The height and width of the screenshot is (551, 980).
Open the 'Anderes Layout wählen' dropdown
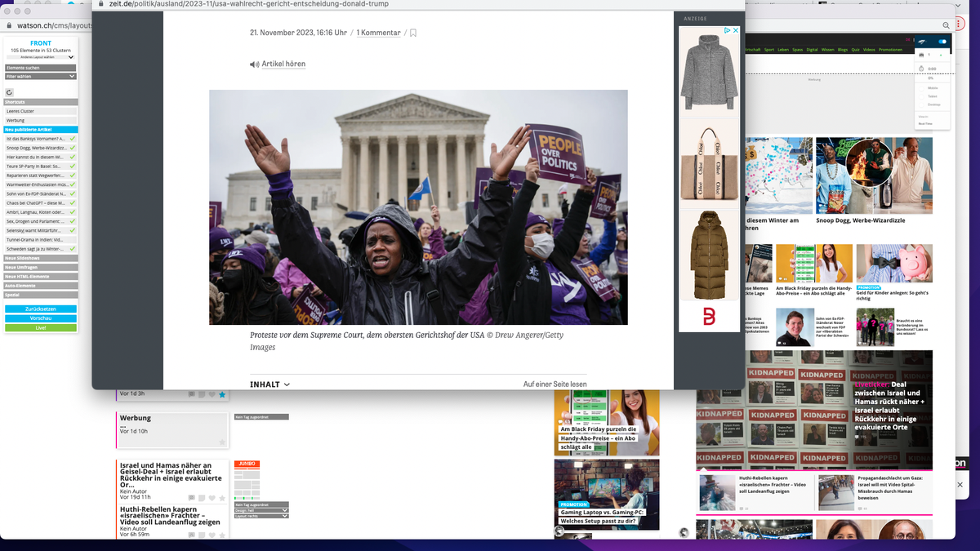41,57
